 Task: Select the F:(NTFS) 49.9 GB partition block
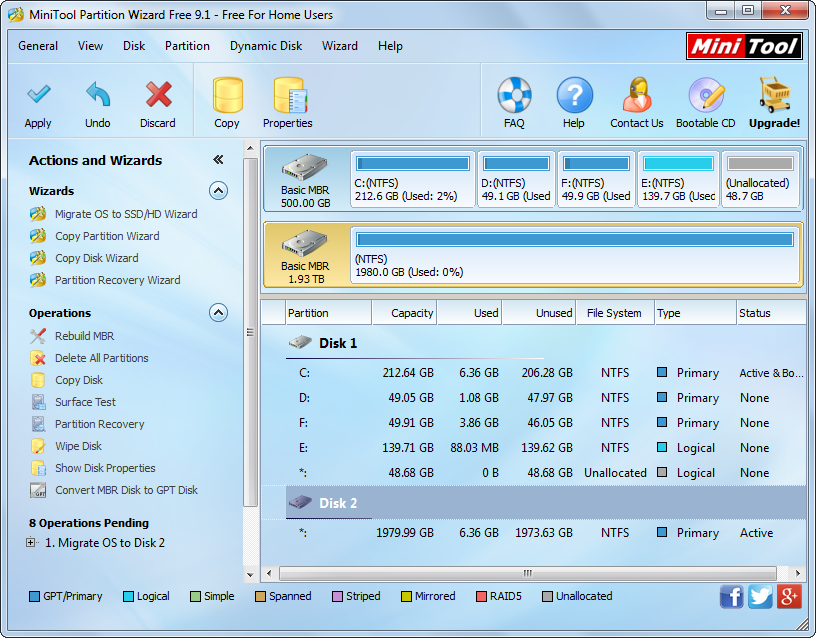[x=596, y=179]
